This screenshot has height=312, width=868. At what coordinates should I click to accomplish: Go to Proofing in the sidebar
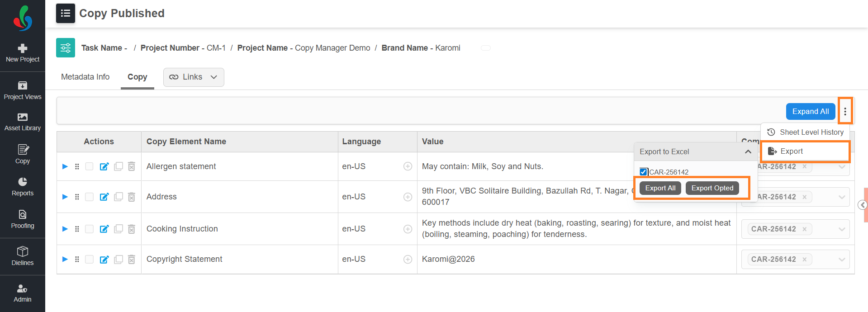[23, 219]
